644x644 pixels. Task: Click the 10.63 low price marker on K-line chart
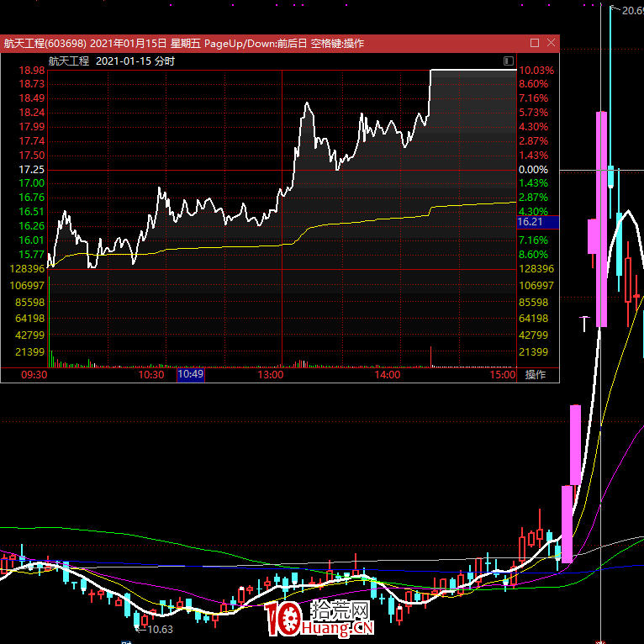[x=161, y=629]
